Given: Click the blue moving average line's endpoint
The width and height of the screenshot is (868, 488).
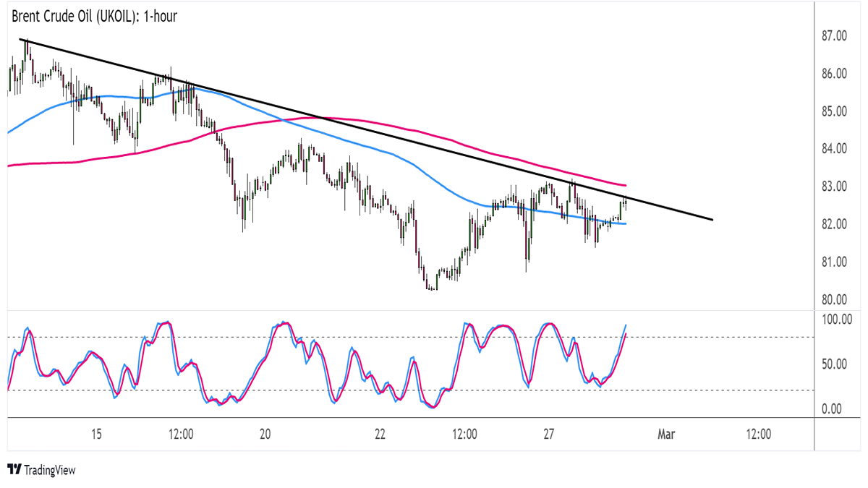Looking at the screenshot, I should click(x=626, y=223).
